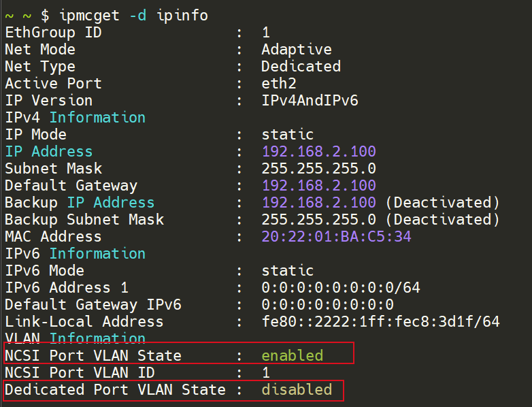The height and width of the screenshot is (407, 532).
Task: Click the IPv6 Information heading
Action: [x=75, y=253]
